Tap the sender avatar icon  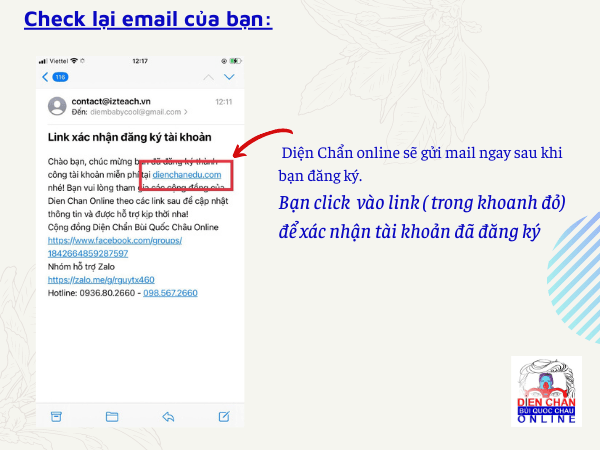(57, 106)
